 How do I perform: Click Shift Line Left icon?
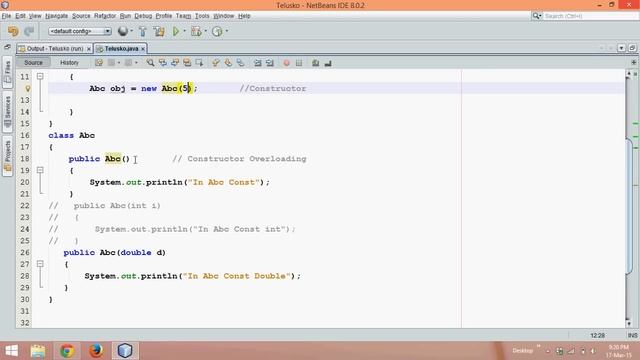pyautogui.click(x=257, y=63)
